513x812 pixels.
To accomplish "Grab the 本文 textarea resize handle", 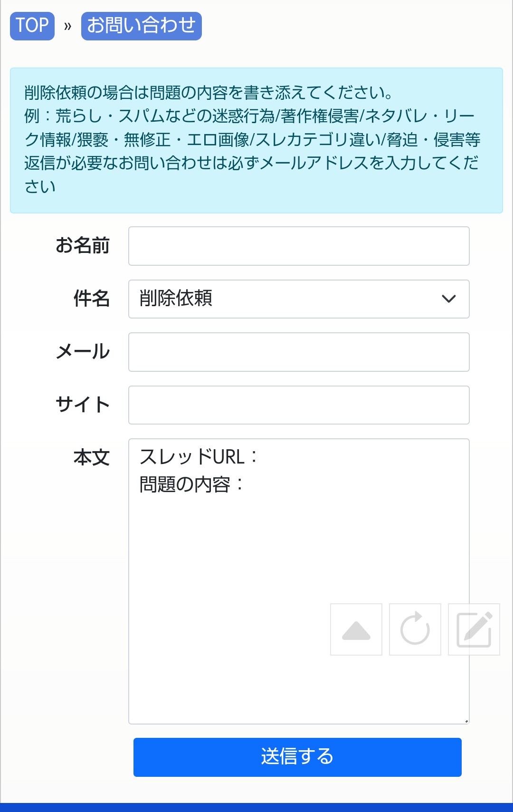I will click(466, 721).
